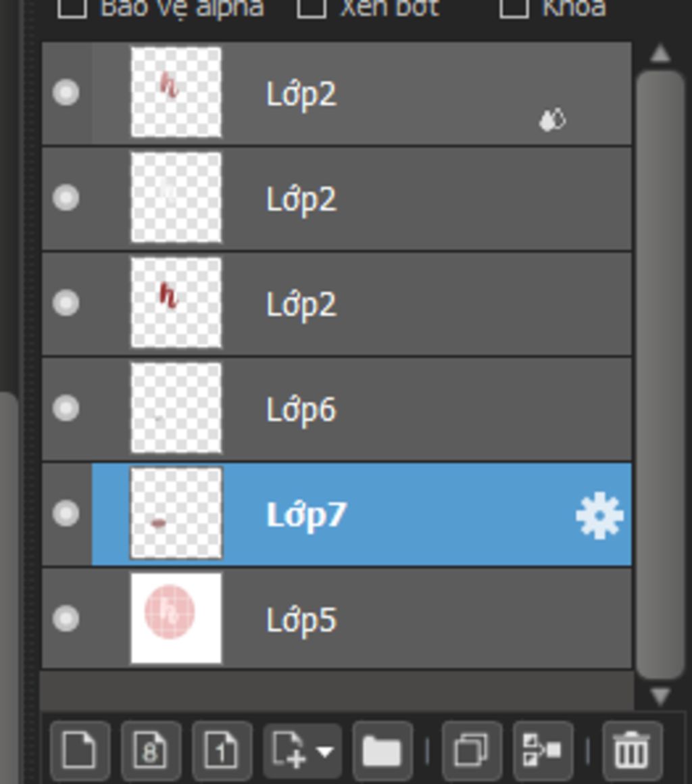Create a new color layer
Image resolution: width=692 pixels, height=784 pixels.
[x=80, y=750]
